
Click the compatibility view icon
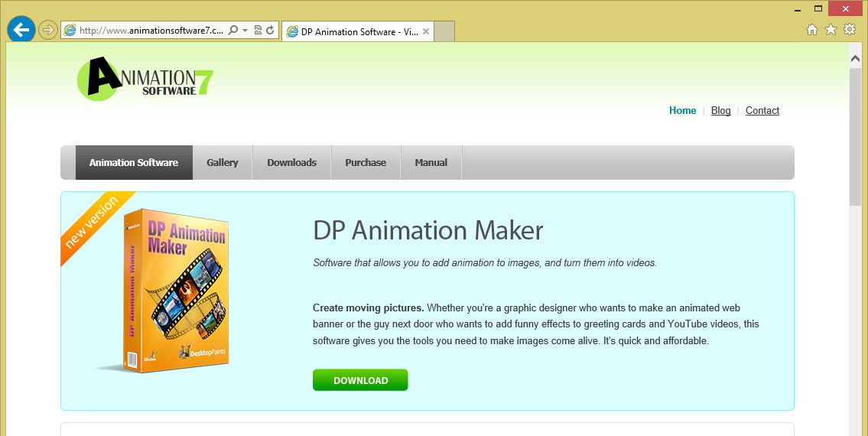[x=258, y=30]
